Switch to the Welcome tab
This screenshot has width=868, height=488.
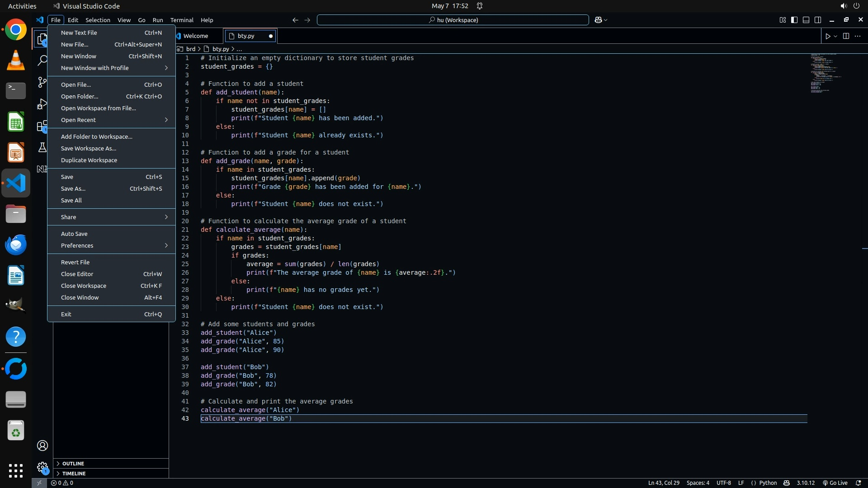(196, 36)
